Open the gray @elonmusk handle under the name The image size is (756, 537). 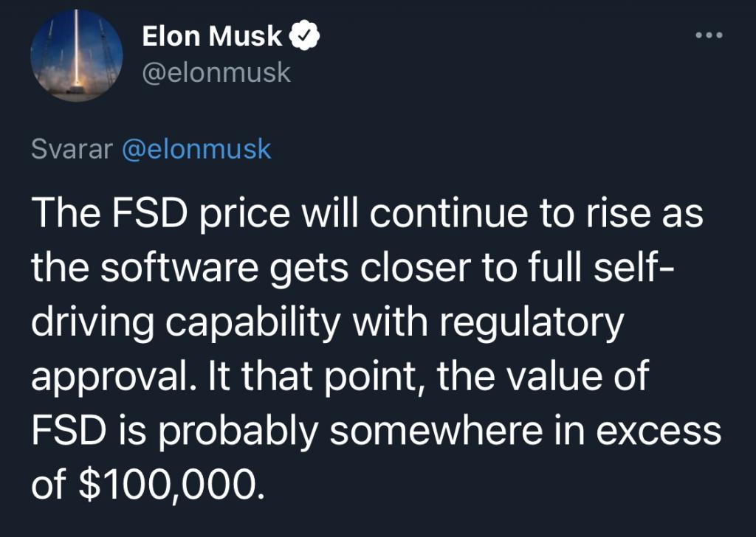(x=216, y=73)
